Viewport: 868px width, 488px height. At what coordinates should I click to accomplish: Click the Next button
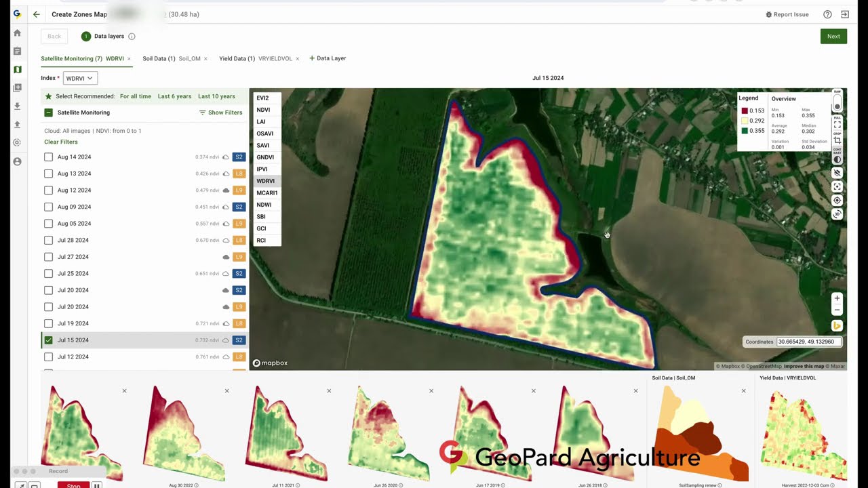(833, 37)
